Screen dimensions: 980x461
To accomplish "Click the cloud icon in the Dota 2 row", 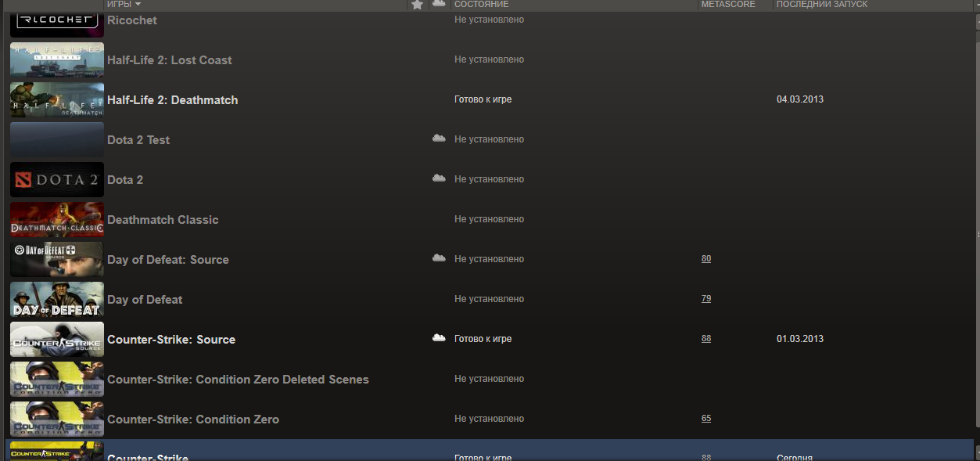I will (439, 178).
